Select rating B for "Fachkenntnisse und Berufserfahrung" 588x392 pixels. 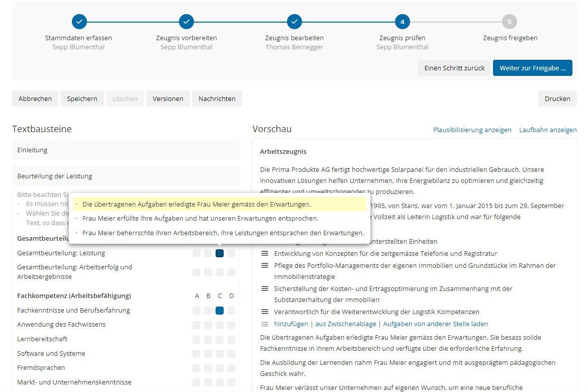coord(208,311)
